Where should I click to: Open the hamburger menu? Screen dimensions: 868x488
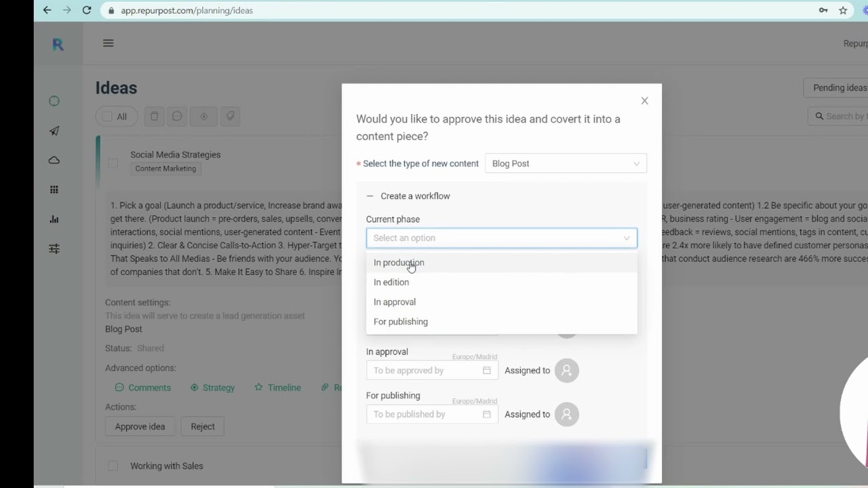[x=108, y=43]
